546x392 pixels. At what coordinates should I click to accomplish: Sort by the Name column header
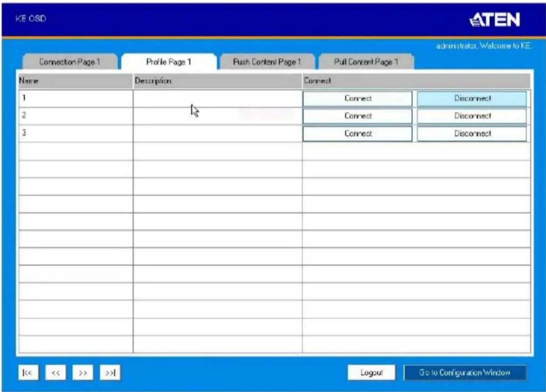[x=75, y=81]
